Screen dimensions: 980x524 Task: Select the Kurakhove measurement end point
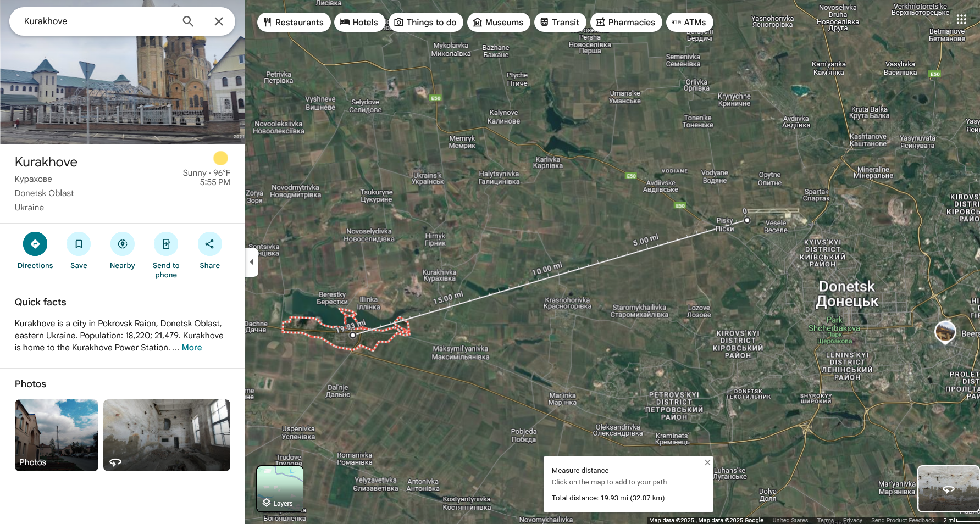point(353,335)
